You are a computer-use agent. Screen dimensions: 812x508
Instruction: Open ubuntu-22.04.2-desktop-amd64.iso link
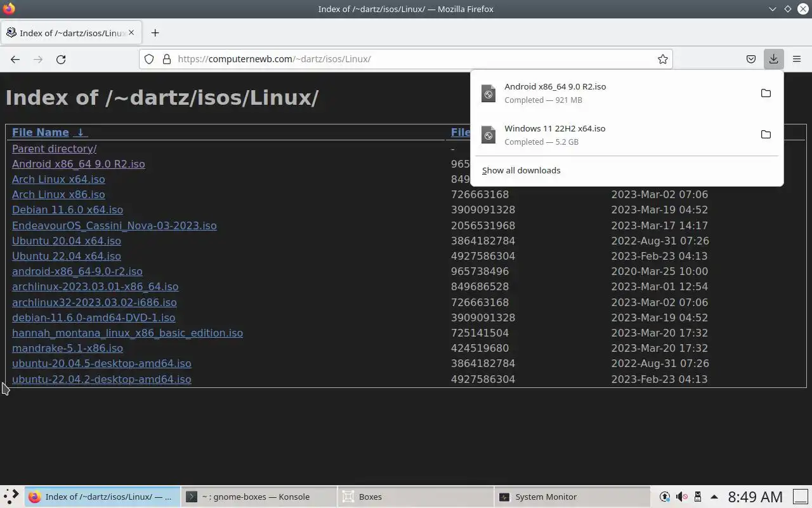(101, 379)
